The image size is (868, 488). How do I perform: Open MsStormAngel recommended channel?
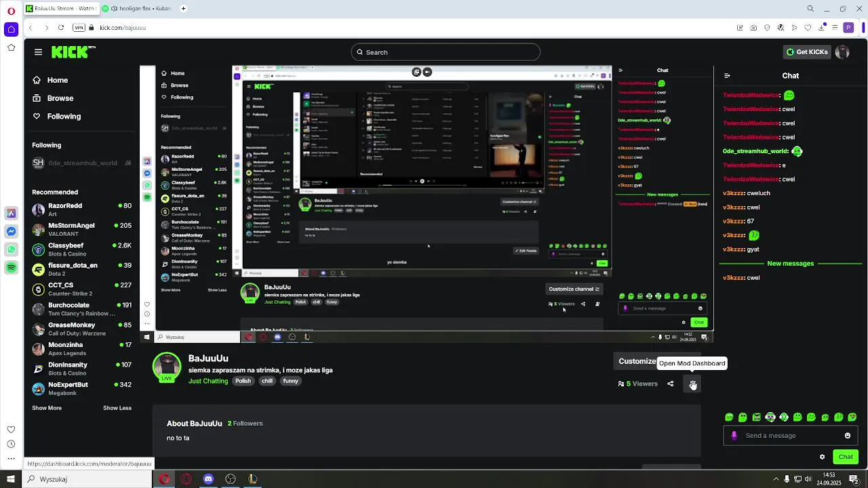coord(81,229)
